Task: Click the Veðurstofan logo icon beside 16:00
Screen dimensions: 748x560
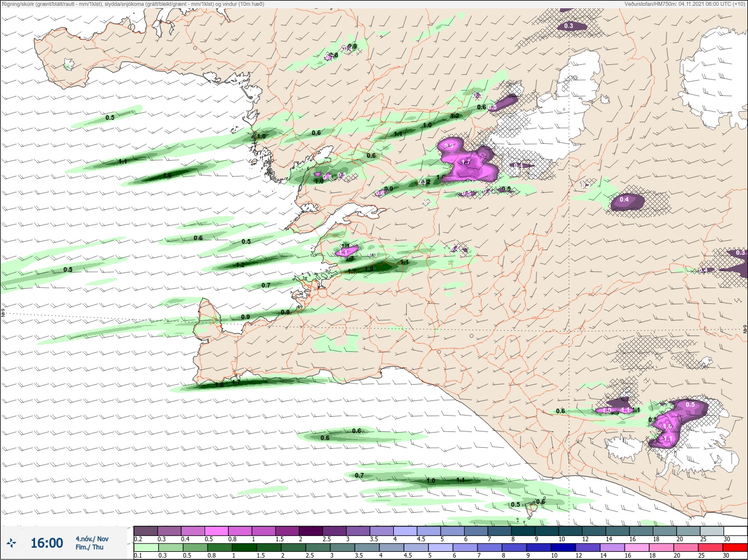Action: pyautogui.click(x=11, y=543)
